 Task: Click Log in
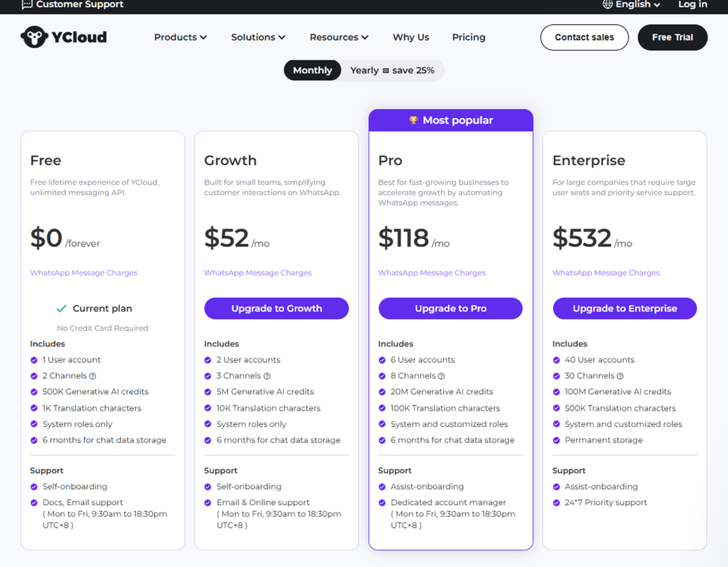(693, 4)
